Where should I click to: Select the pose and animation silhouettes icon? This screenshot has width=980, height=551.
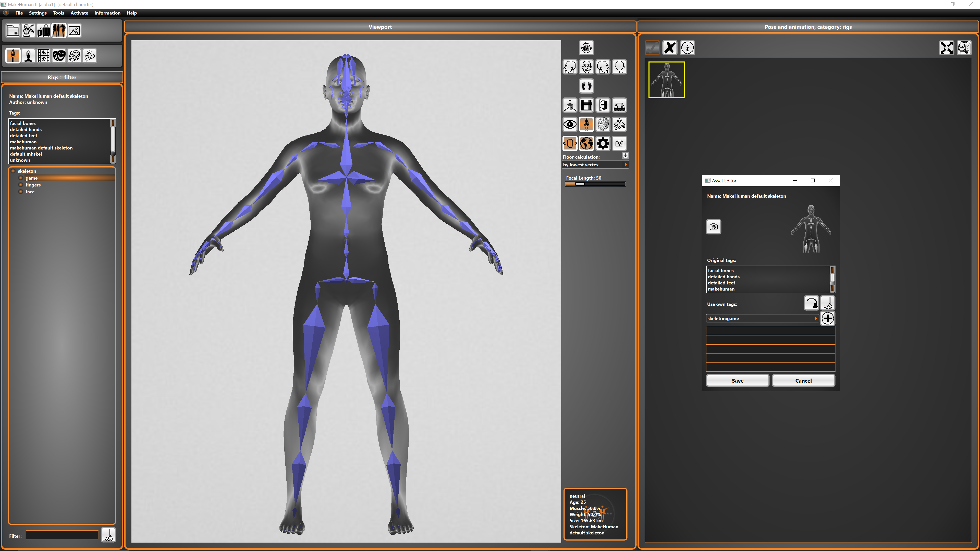click(59, 31)
